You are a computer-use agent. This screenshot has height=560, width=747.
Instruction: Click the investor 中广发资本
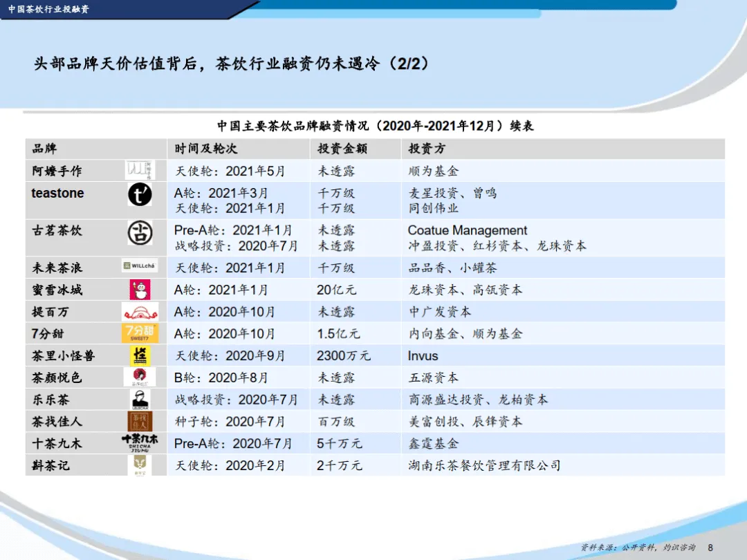[440, 312]
